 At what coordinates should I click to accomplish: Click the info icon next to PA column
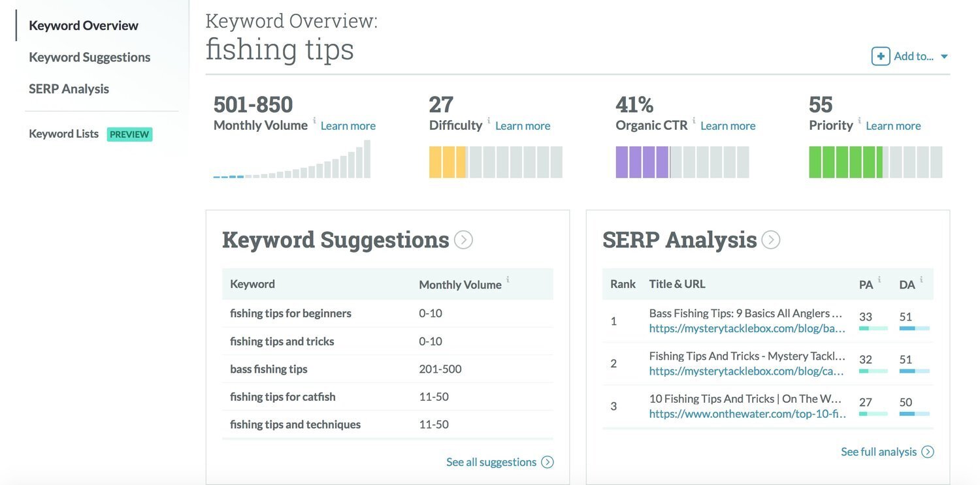(879, 279)
